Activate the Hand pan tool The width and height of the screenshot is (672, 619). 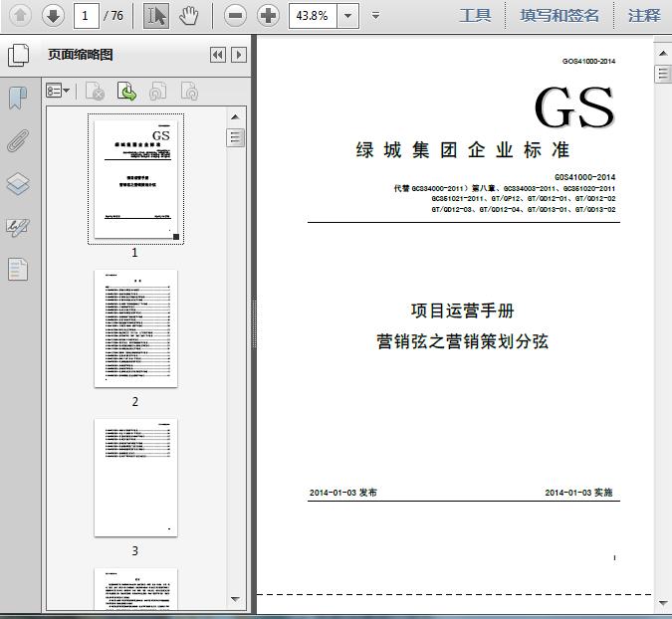(x=188, y=16)
